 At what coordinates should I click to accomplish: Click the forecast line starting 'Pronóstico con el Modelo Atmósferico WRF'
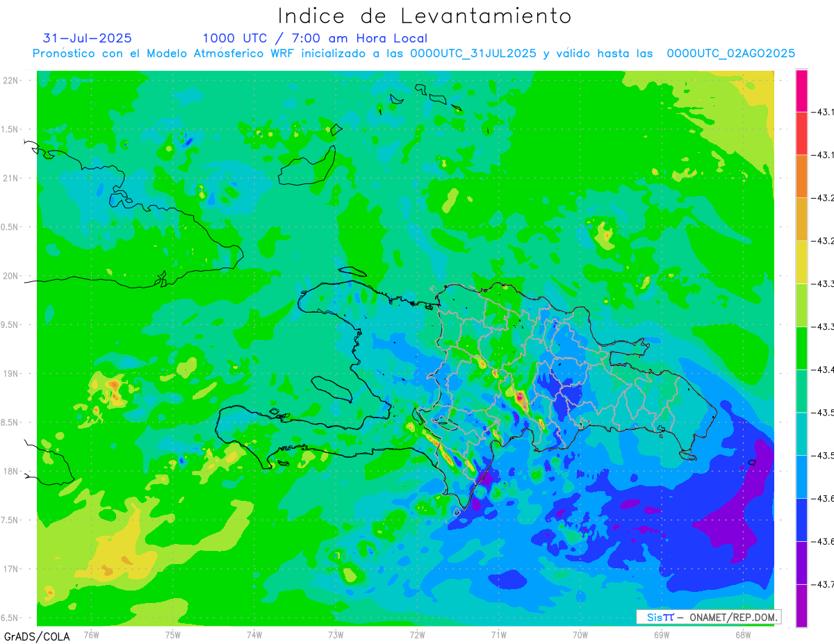point(414,53)
